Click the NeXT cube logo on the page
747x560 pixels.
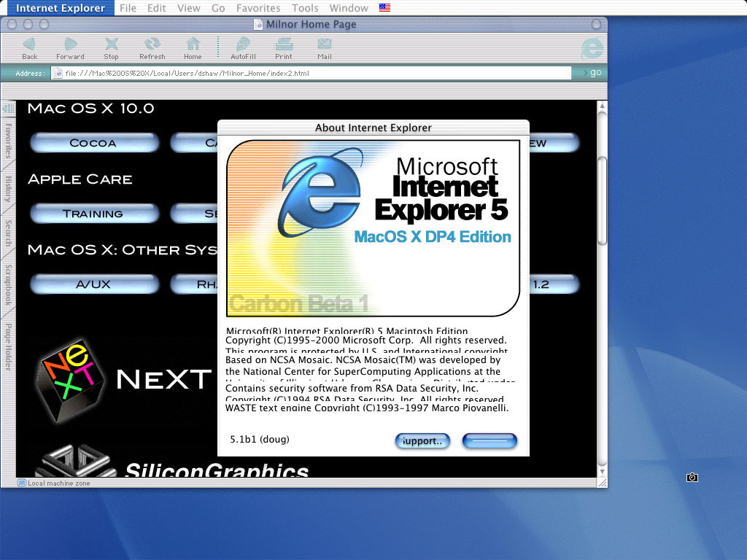pyautogui.click(x=71, y=380)
